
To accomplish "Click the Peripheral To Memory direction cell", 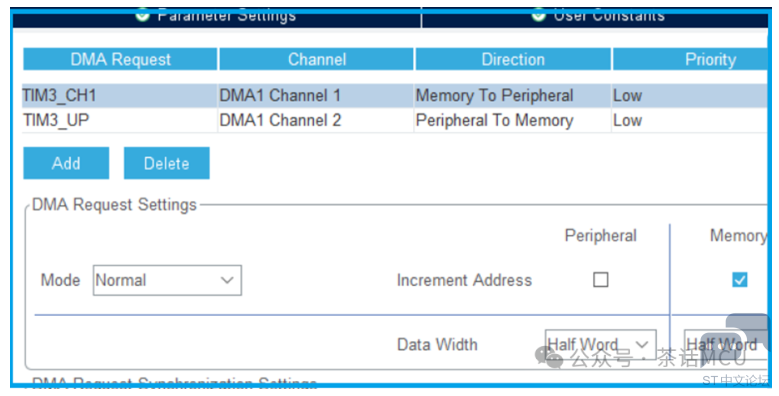I will tap(513, 120).
